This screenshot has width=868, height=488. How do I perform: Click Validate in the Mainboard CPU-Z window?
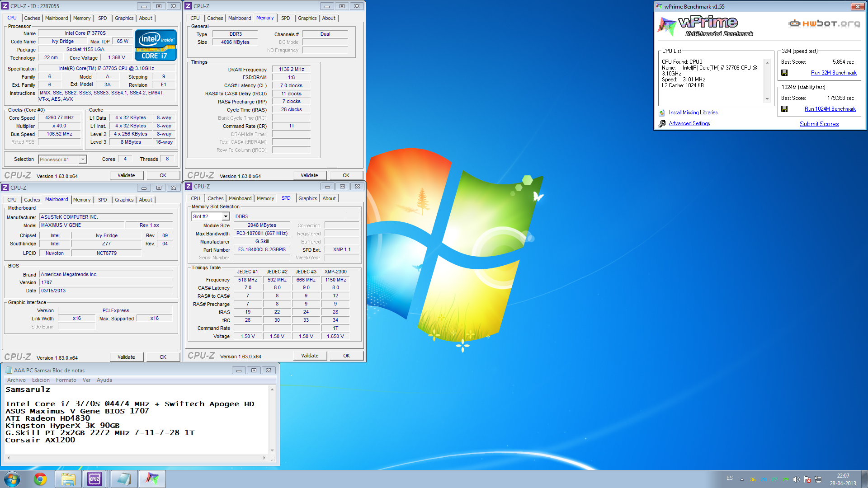(x=126, y=357)
